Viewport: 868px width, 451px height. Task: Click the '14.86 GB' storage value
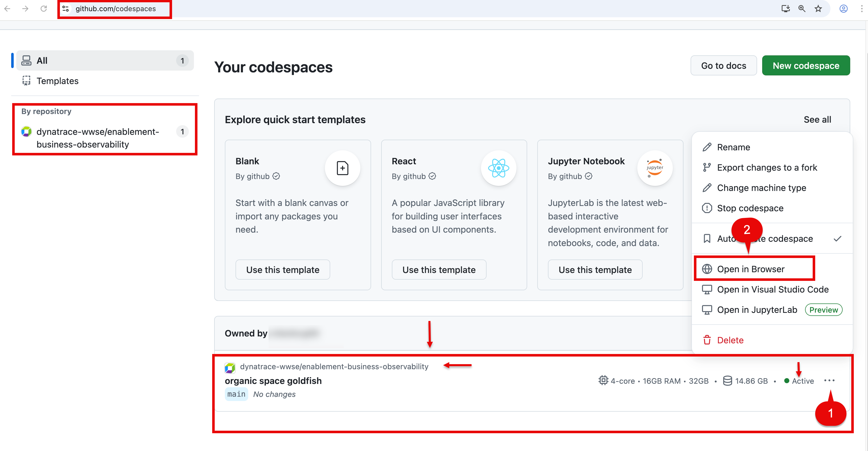[x=752, y=381]
